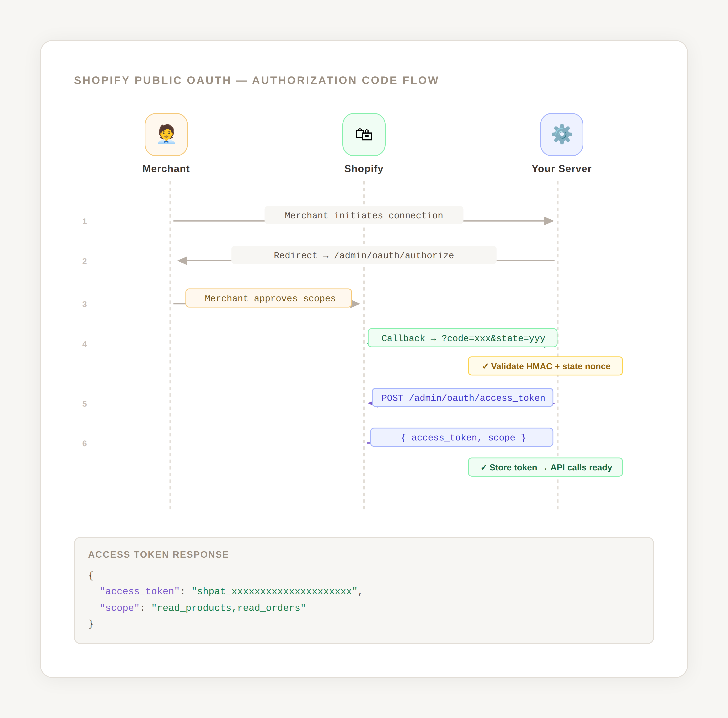Select the Redirect /admin/oauth/authorize label
This screenshot has height=718, width=728.
tap(364, 255)
